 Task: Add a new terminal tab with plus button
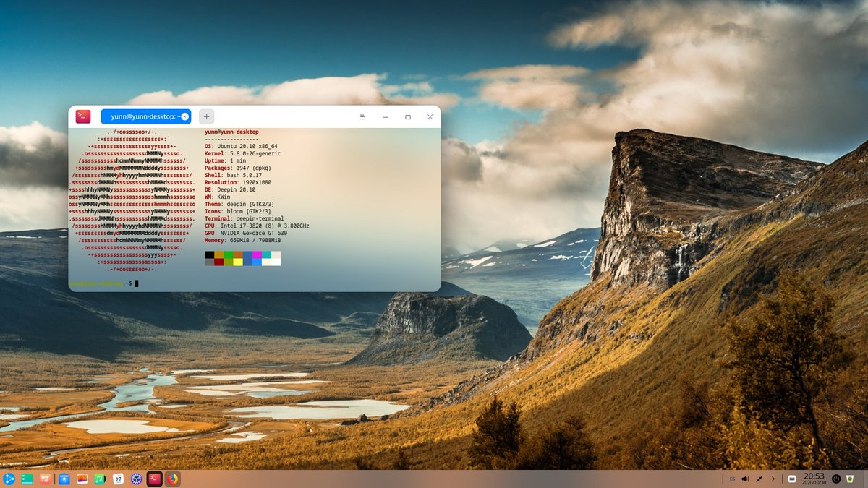pos(206,116)
